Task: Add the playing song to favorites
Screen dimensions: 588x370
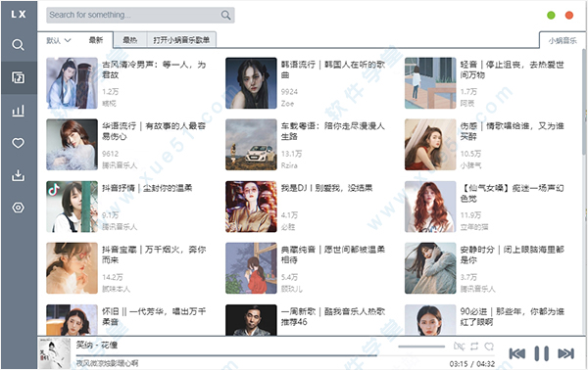Action: coord(489,347)
